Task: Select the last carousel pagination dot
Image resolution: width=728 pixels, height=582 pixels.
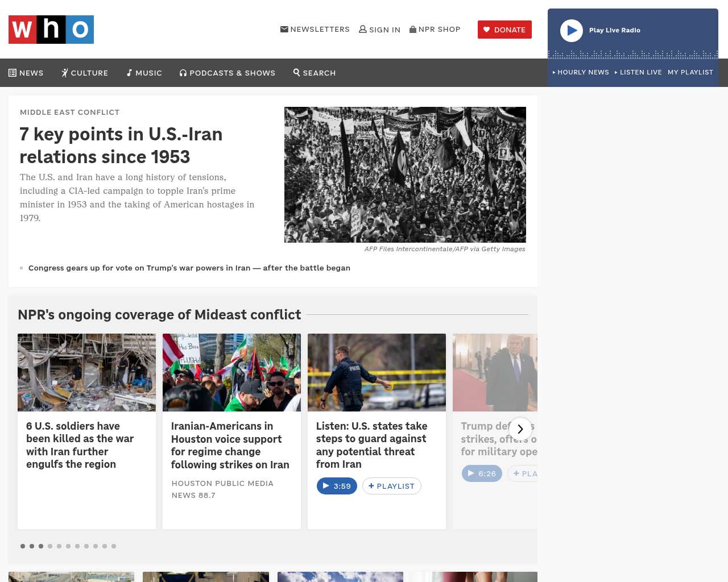Action: click(114, 546)
